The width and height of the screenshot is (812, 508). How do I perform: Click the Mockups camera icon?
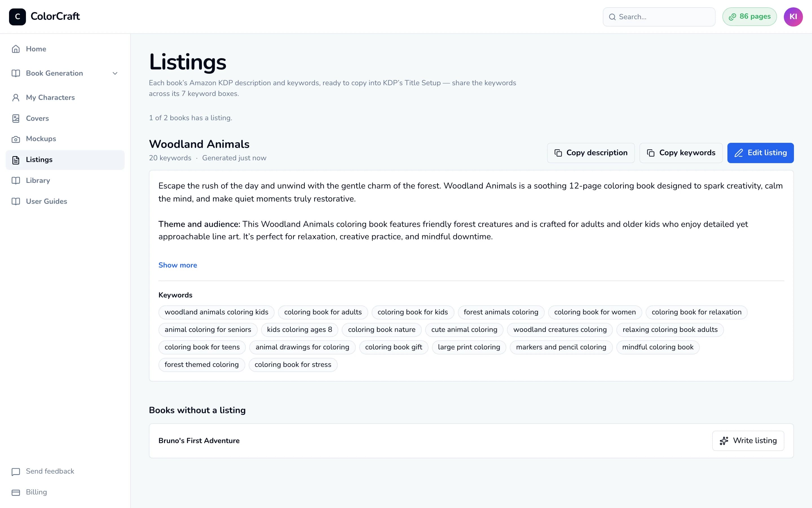pos(16,139)
